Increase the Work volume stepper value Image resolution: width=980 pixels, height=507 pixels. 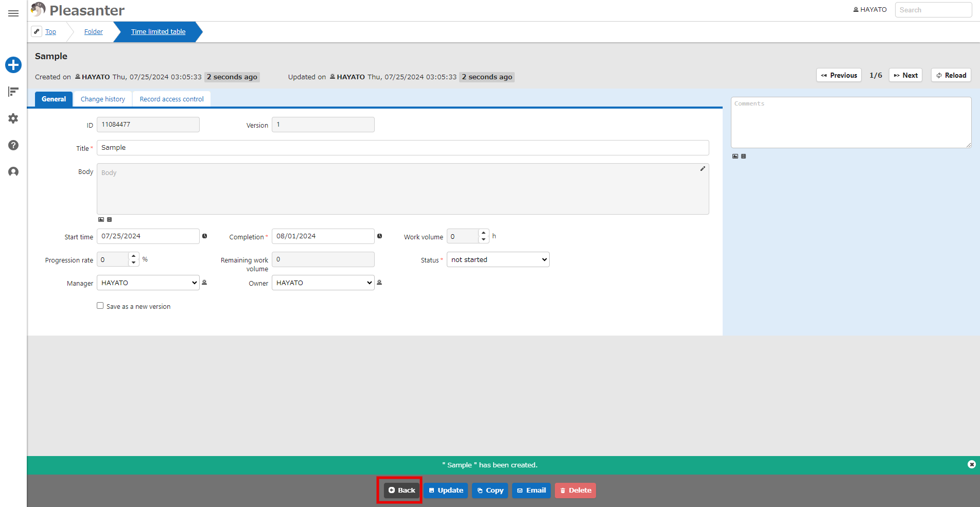coord(483,233)
